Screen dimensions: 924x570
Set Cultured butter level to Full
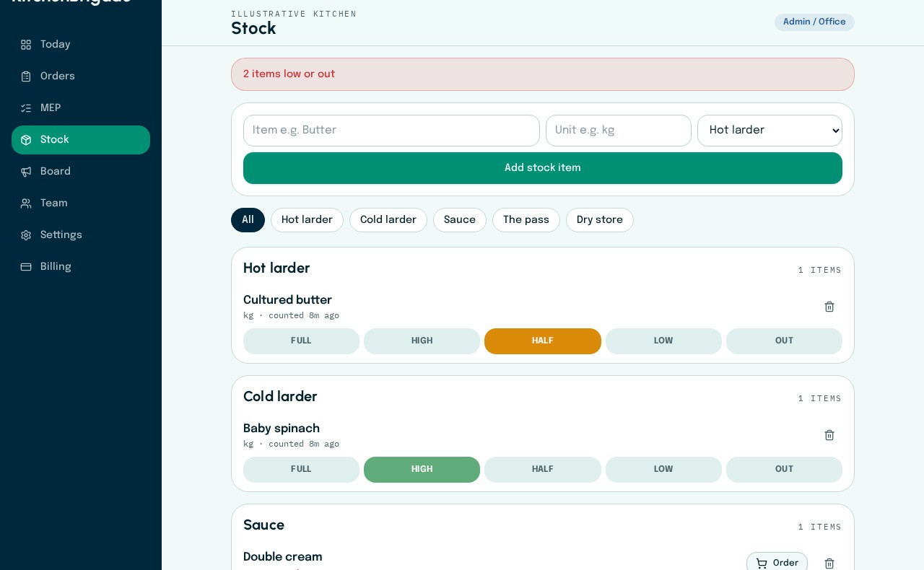click(x=301, y=341)
